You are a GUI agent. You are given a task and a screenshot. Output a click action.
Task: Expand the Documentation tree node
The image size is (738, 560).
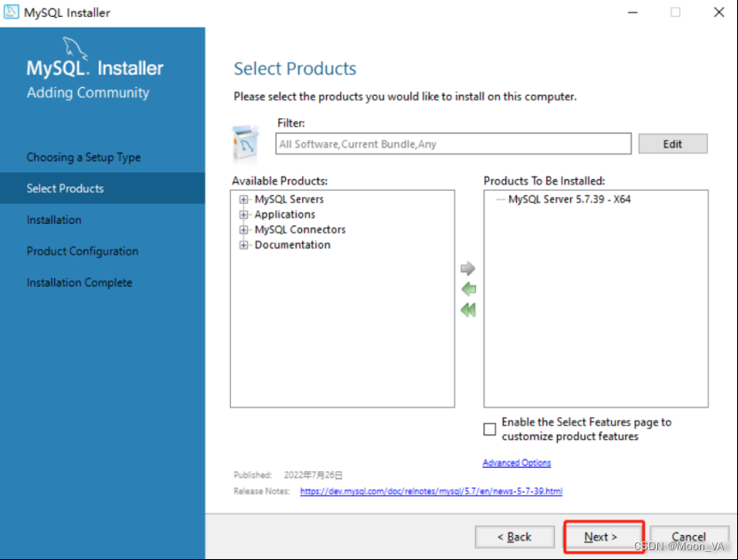[x=243, y=245]
